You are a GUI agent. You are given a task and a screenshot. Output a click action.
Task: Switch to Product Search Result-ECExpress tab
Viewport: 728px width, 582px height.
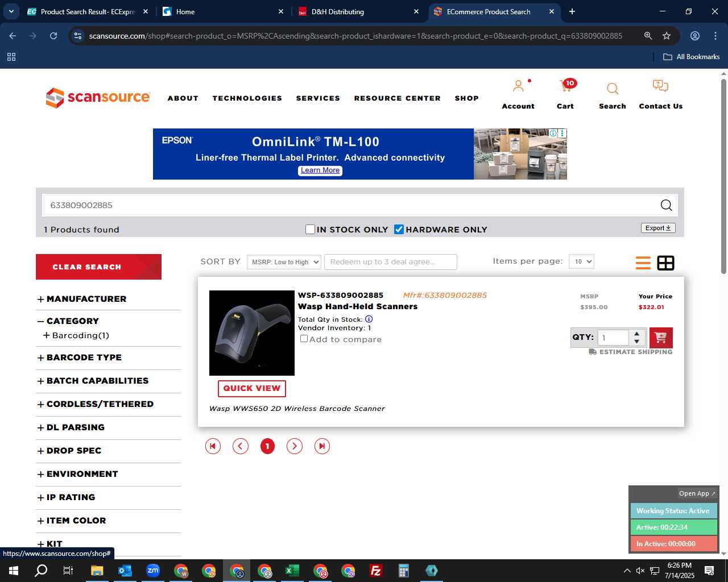88,11
